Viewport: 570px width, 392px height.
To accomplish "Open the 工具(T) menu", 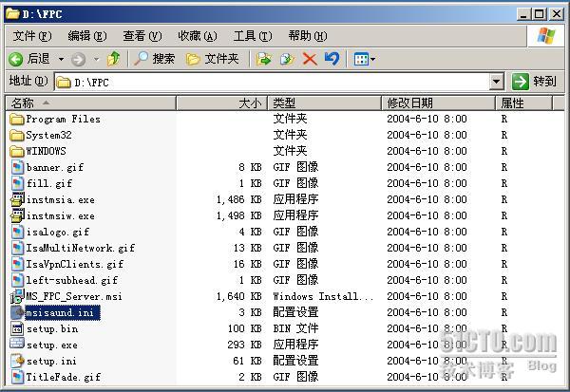I will (253, 36).
